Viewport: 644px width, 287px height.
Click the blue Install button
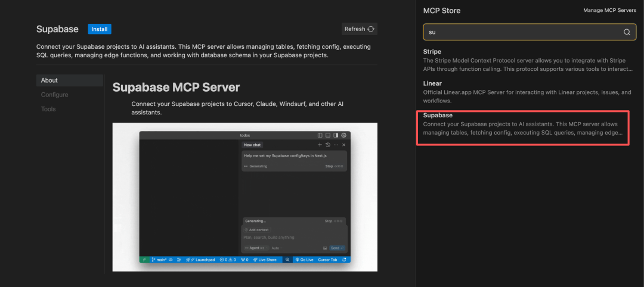100,29
